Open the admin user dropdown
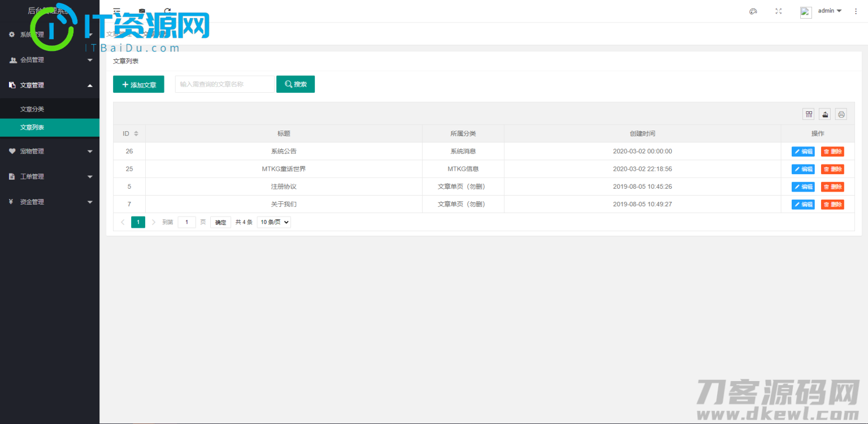868x424 pixels. coord(830,11)
